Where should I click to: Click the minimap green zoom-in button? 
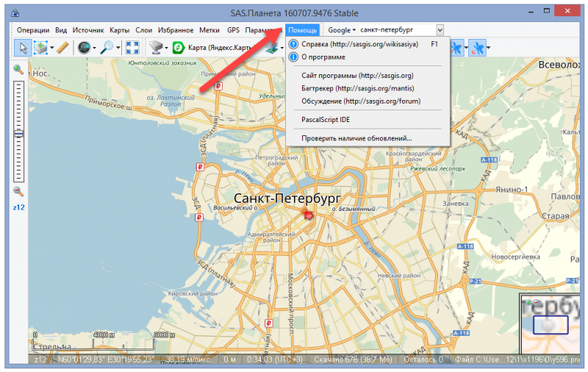point(528,302)
